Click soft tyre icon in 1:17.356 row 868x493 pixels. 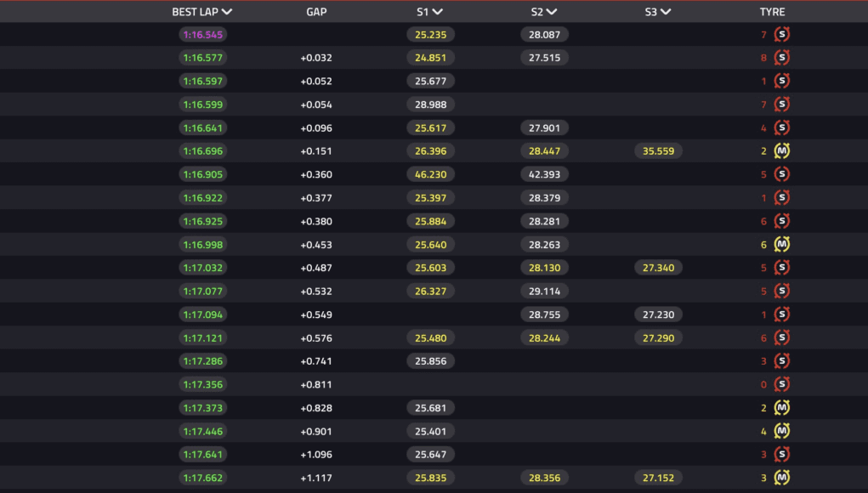[781, 384]
